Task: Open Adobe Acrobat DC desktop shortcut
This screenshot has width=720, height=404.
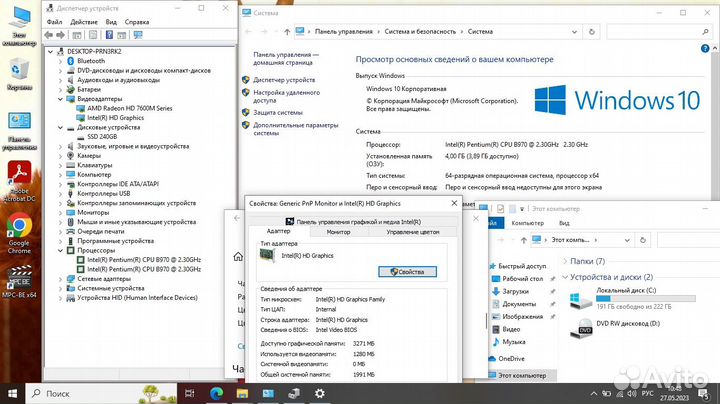Action: [19, 181]
